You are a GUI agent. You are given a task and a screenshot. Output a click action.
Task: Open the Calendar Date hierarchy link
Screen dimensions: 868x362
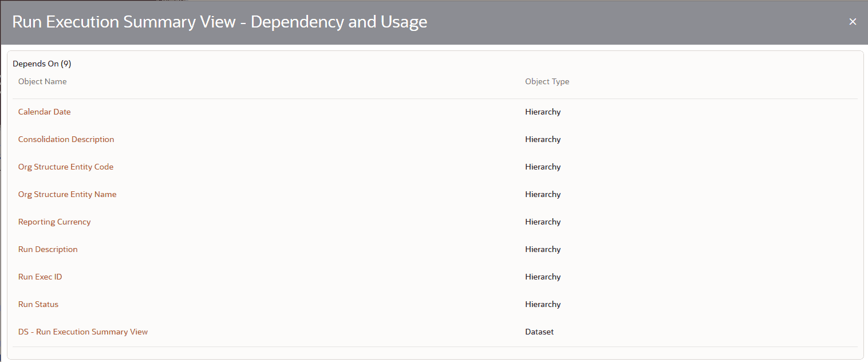point(44,112)
